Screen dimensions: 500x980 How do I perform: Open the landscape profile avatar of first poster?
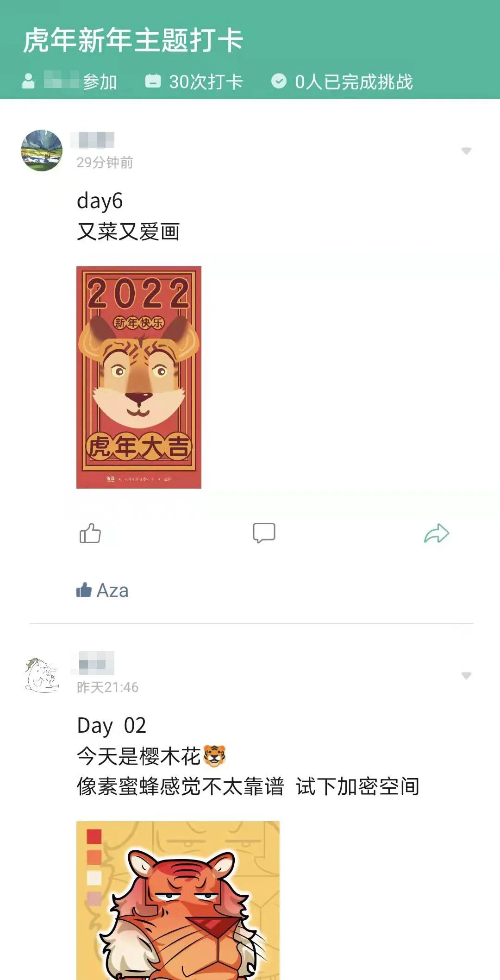(42, 151)
